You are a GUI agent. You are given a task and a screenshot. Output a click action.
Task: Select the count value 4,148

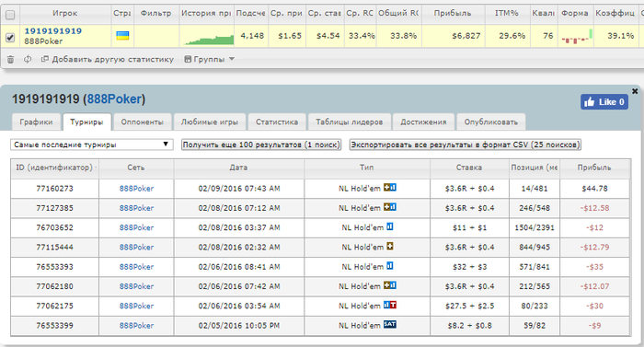(252, 36)
